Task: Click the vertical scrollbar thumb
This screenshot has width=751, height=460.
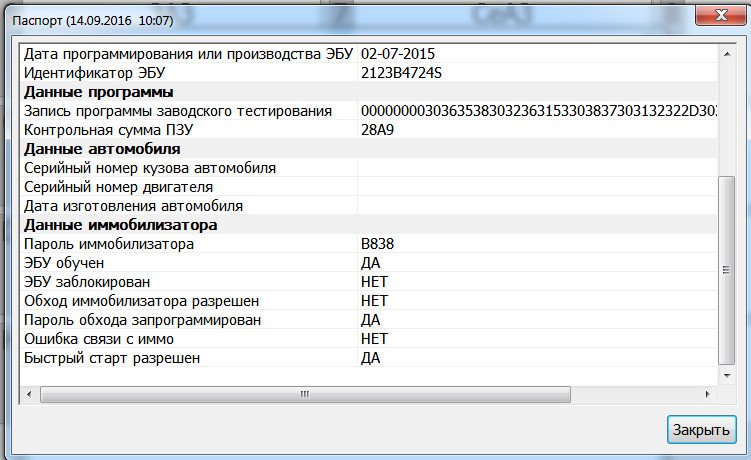Action: 726,268
